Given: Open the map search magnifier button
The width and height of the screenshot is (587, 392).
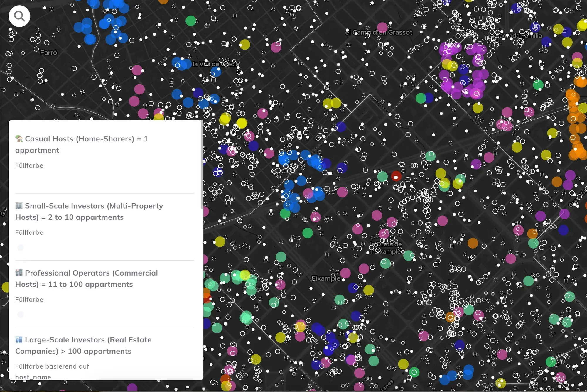Looking at the screenshot, I should pyautogui.click(x=19, y=16).
